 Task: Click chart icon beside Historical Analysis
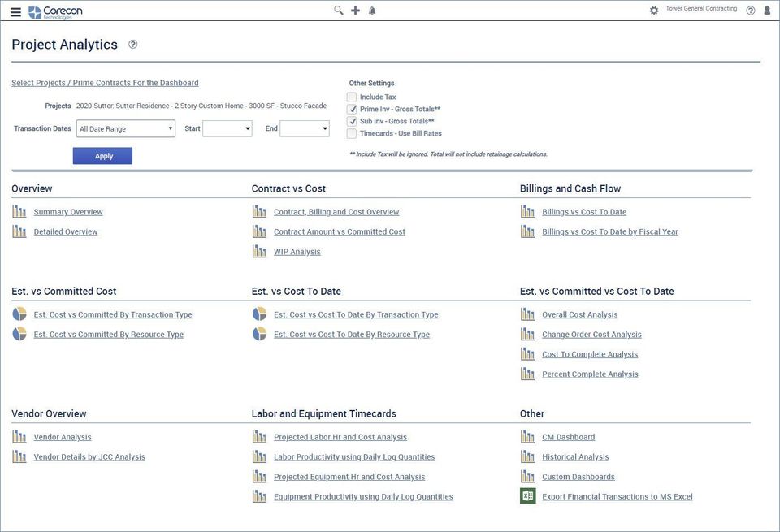tap(528, 456)
